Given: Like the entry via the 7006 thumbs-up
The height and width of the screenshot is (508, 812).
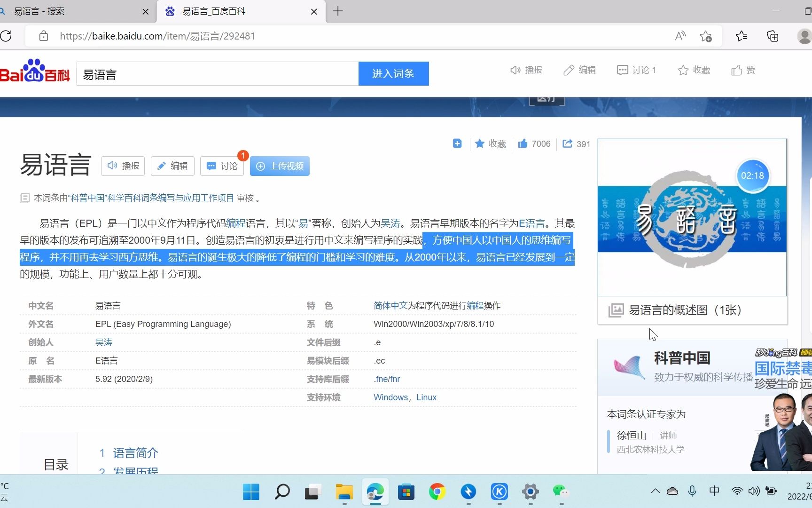Looking at the screenshot, I should pyautogui.click(x=534, y=144).
